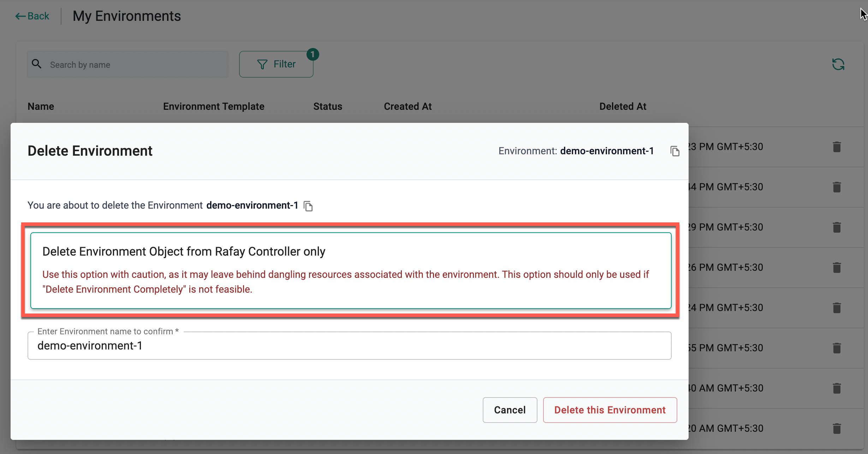Click the refresh icon at top right

pyautogui.click(x=838, y=64)
